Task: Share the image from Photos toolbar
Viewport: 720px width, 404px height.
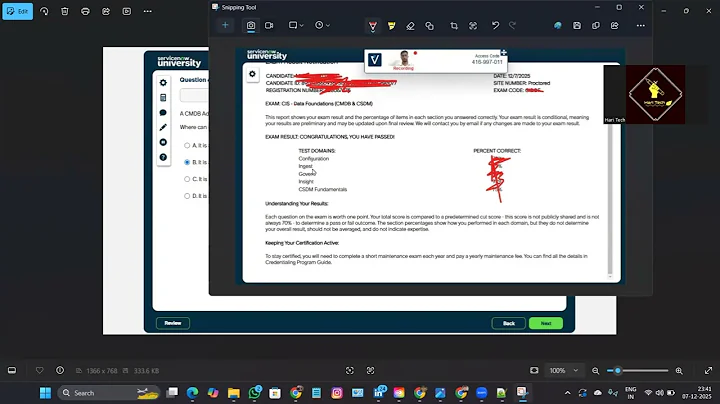Action: [x=106, y=11]
